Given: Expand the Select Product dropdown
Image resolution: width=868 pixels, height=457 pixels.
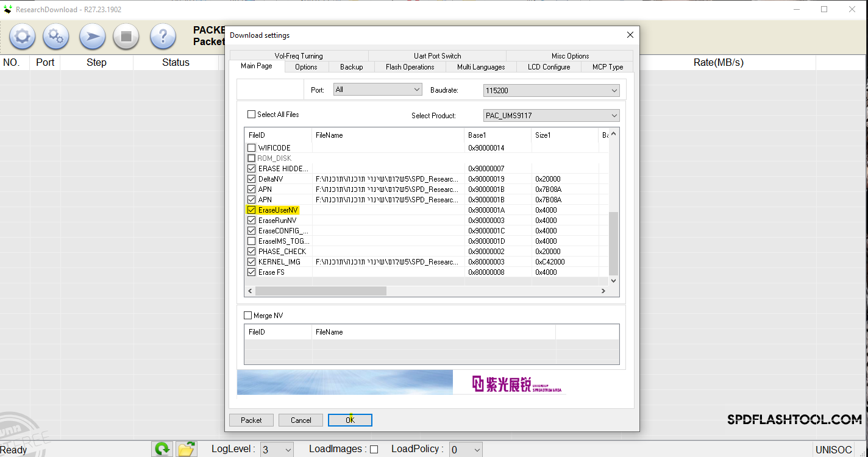Looking at the screenshot, I should click(552, 115).
